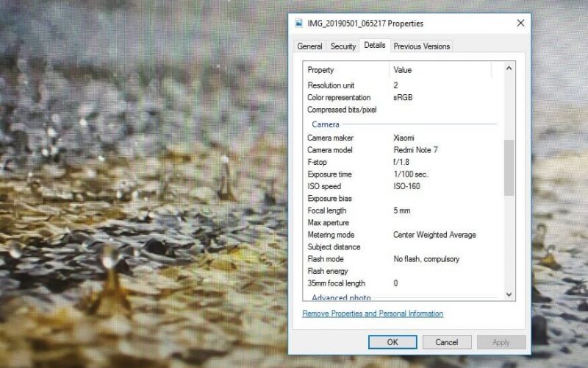Click the Advanced photo section heading

341,297
